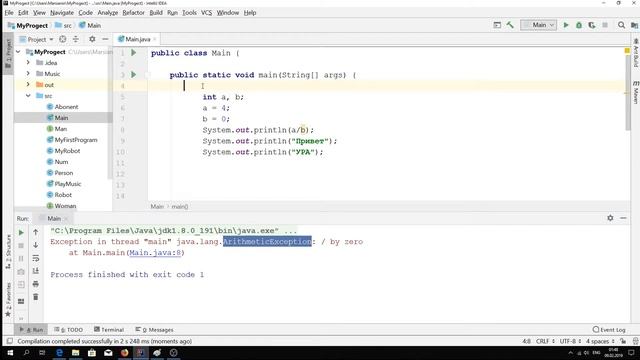
Task: Open the Terminal tool window tab
Action: pos(109,330)
